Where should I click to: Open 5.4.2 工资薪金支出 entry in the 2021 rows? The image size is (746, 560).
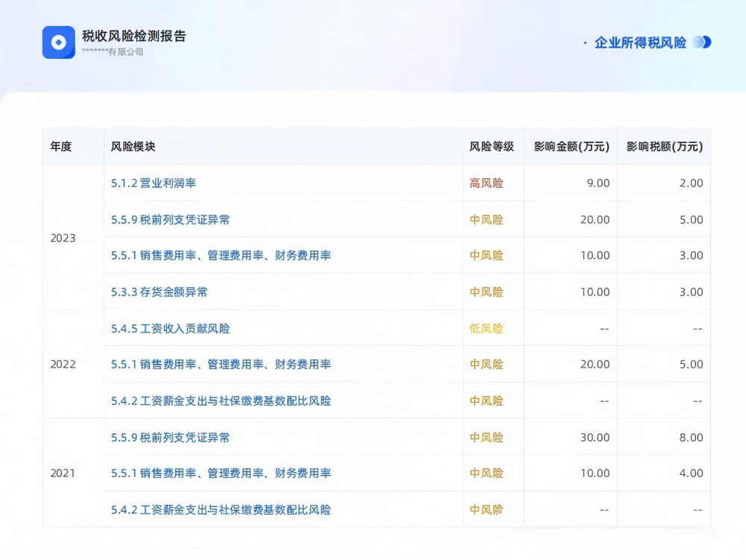(x=221, y=509)
